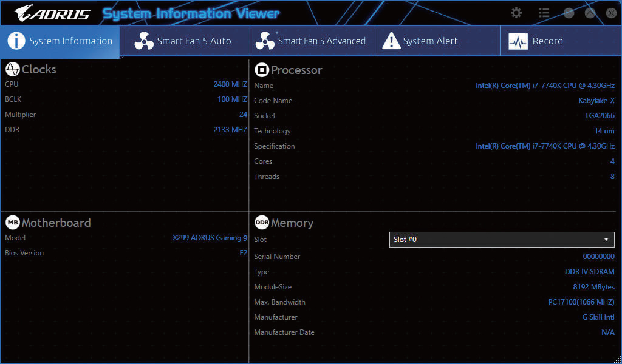Click the Clocks waveform icon
The width and height of the screenshot is (622, 364).
coord(13,69)
